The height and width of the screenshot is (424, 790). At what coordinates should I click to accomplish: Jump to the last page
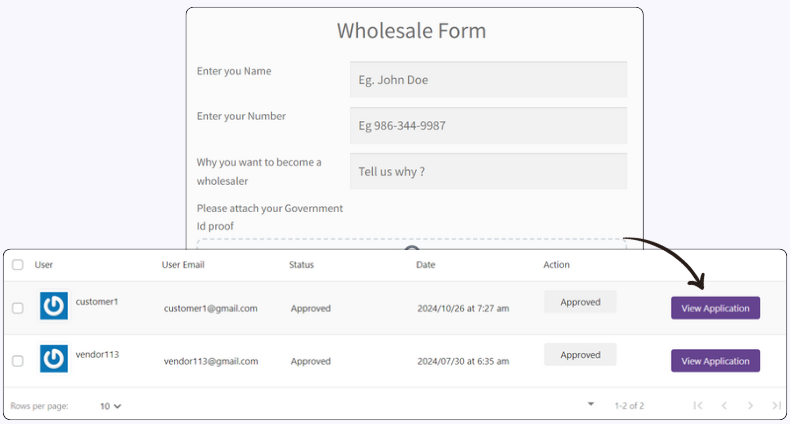click(x=776, y=405)
